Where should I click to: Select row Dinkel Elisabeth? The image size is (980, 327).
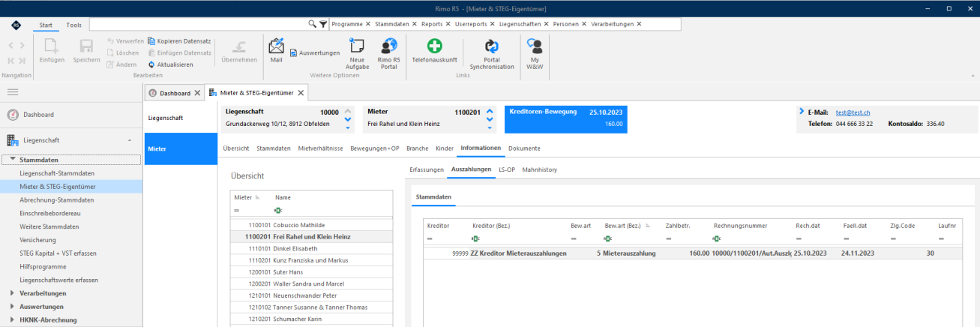click(311, 248)
